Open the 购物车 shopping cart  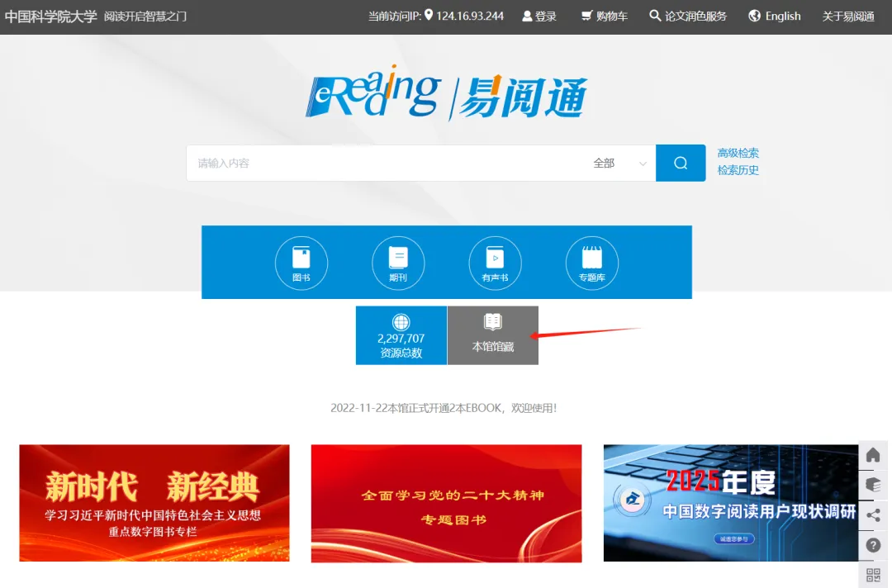604,16
